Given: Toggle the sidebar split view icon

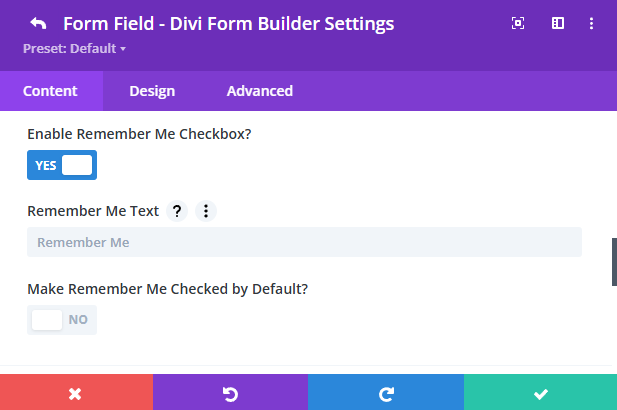Looking at the screenshot, I should pos(558,23).
